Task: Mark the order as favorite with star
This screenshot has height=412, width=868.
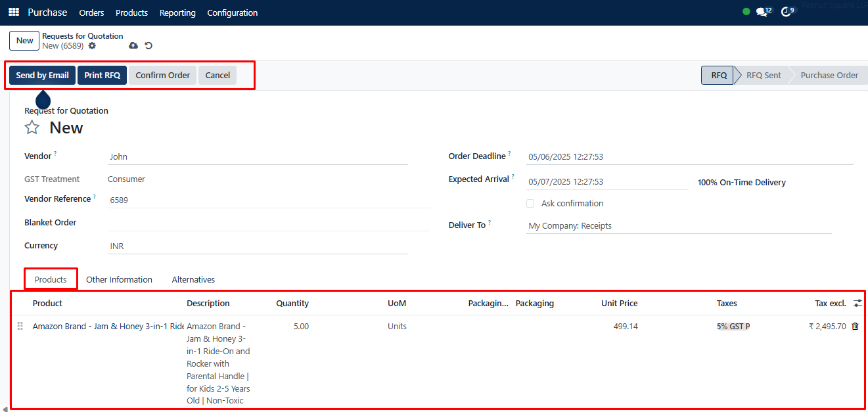Action: (x=32, y=127)
